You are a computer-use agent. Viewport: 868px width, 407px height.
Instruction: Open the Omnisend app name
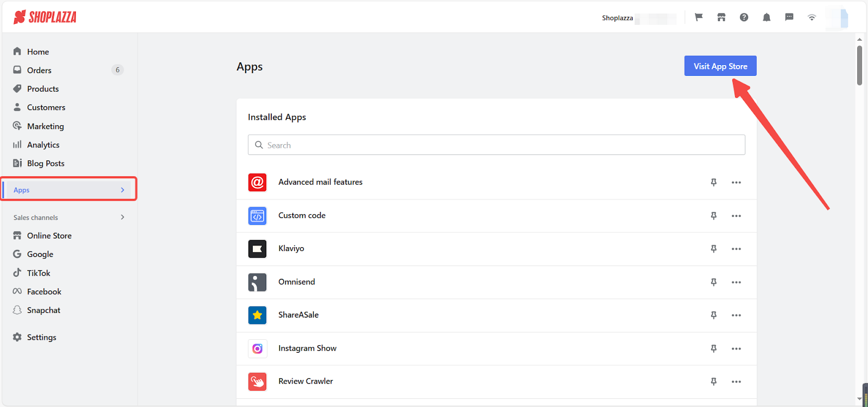297,282
